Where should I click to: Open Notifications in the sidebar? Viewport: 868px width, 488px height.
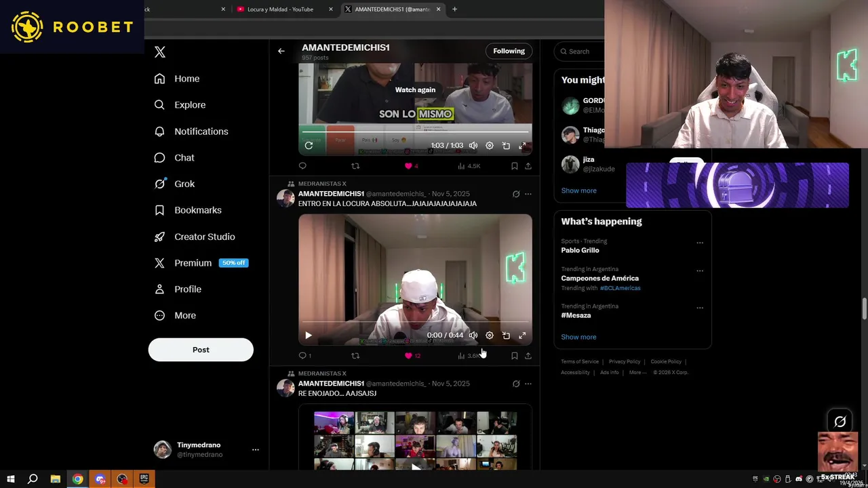[x=191, y=131]
